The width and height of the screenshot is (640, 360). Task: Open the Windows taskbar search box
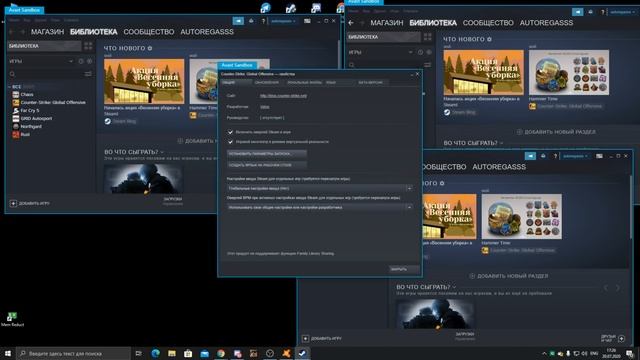[74, 353]
